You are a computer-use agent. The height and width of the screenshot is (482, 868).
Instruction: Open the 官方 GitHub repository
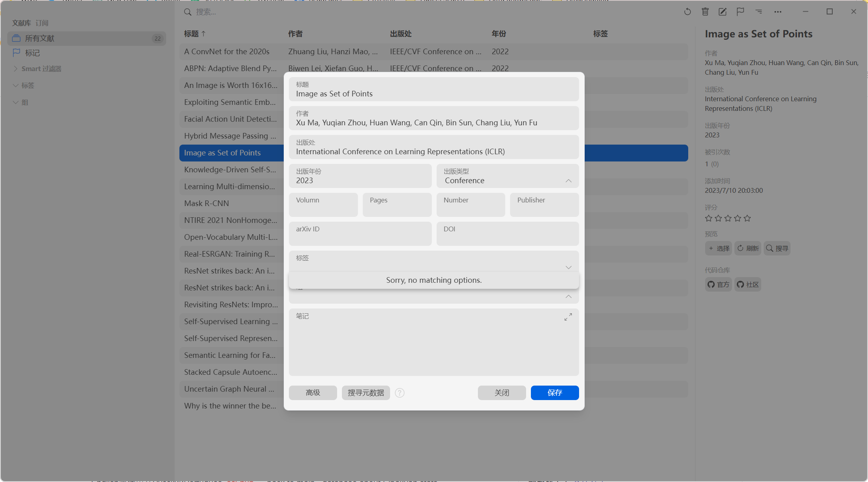[718, 284]
